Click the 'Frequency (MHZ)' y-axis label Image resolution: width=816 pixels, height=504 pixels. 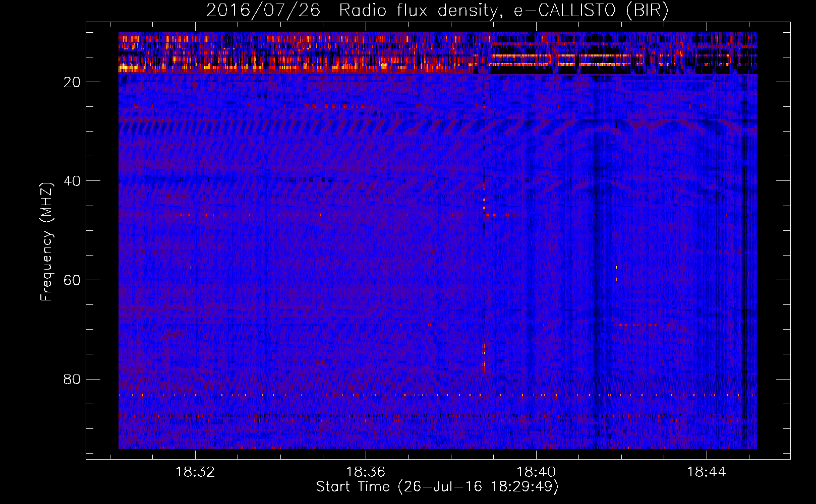point(46,242)
